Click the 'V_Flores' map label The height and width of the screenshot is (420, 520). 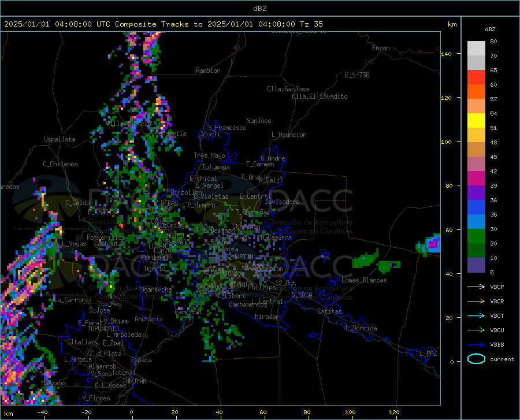(96, 398)
